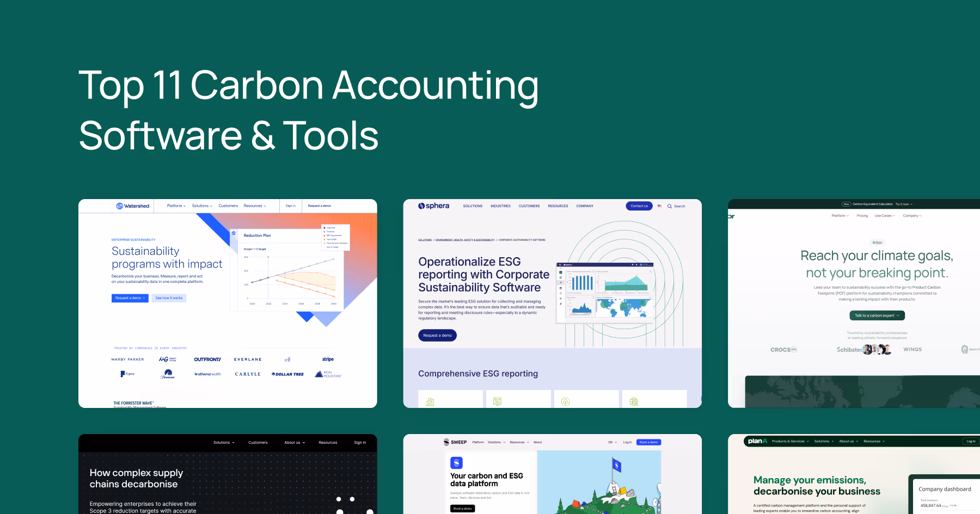Click the CROCS inc logo on Arbor
This screenshot has width=980, height=514.
pos(783,350)
